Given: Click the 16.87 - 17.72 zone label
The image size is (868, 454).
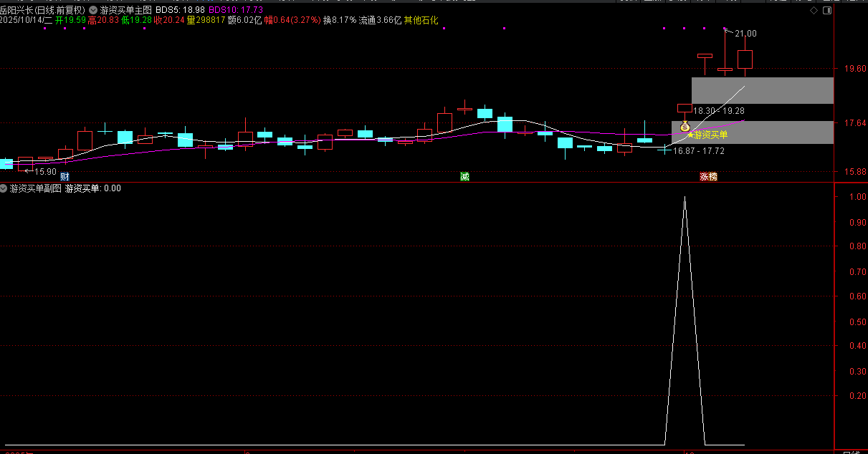Looking at the screenshot, I should pyautogui.click(x=699, y=151).
